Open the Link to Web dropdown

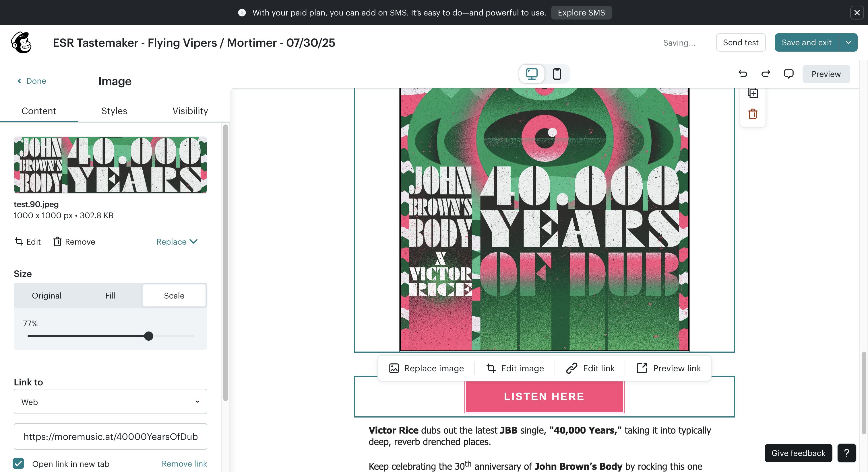pos(111,401)
